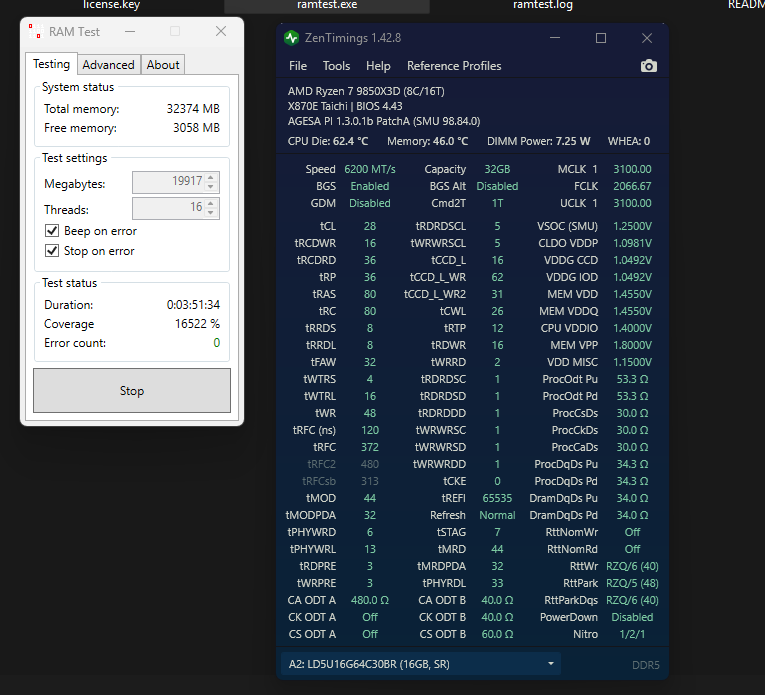
Task: Click the Error count value 0
Action: [217, 343]
